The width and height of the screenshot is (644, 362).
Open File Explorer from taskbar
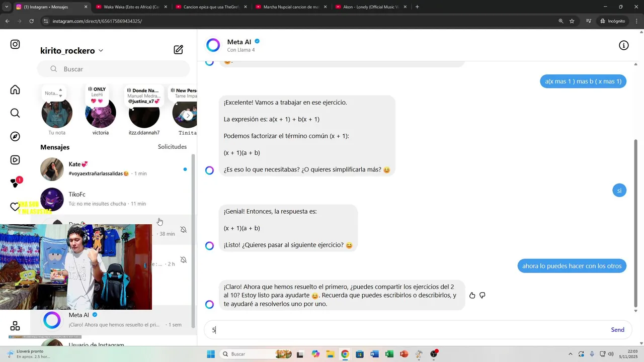click(330, 354)
